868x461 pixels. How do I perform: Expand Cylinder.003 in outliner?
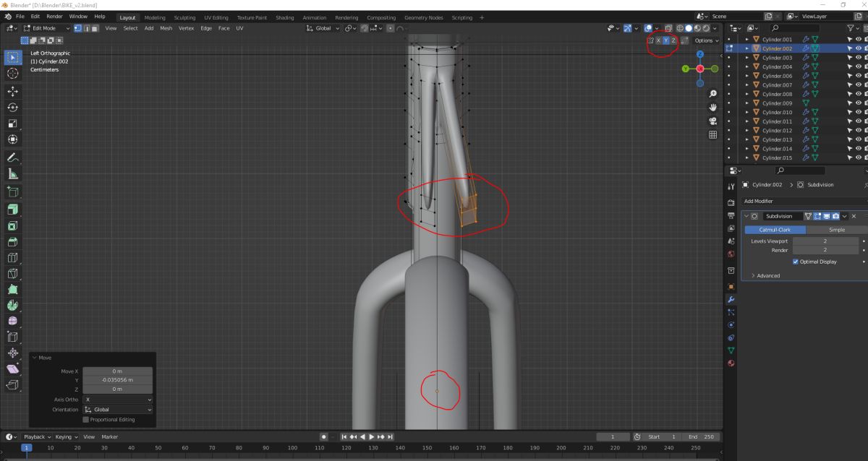[x=746, y=58]
